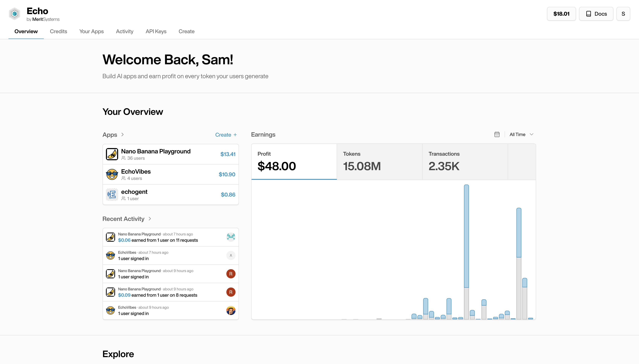The image size is (639, 364).
Task: Open the S user profile button
Action: point(623,14)
